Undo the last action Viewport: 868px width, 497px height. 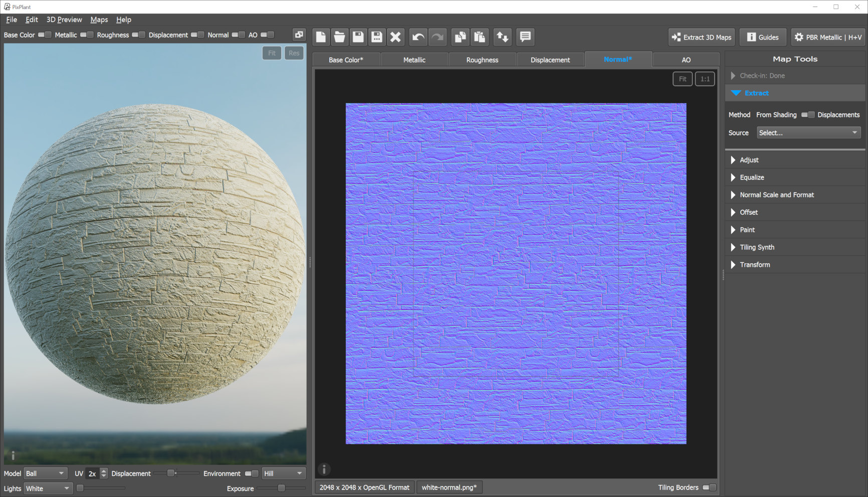click(418, 37)
